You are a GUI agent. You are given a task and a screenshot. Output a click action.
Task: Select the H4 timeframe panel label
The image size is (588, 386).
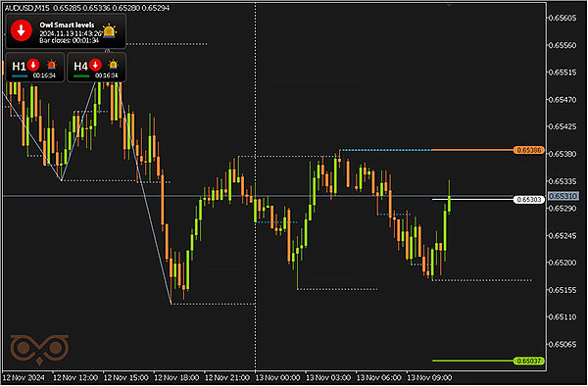click(80, 67)
